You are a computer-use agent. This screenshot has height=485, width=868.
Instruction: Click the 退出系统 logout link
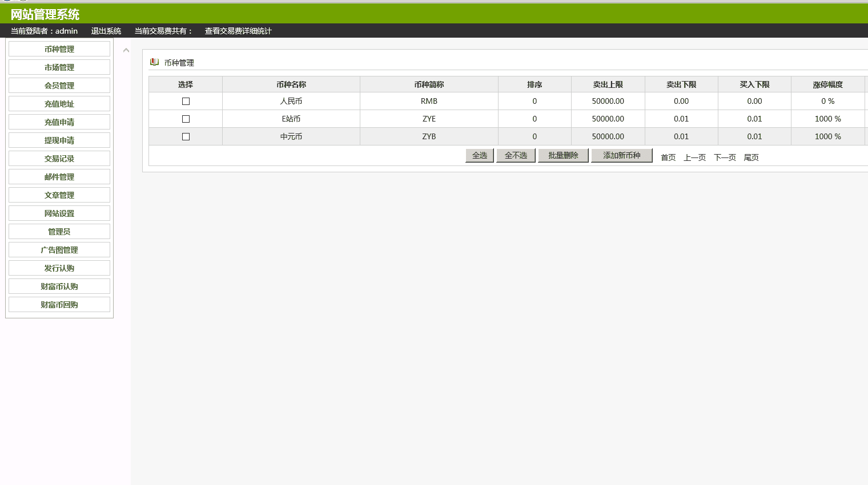coord(106,31)
